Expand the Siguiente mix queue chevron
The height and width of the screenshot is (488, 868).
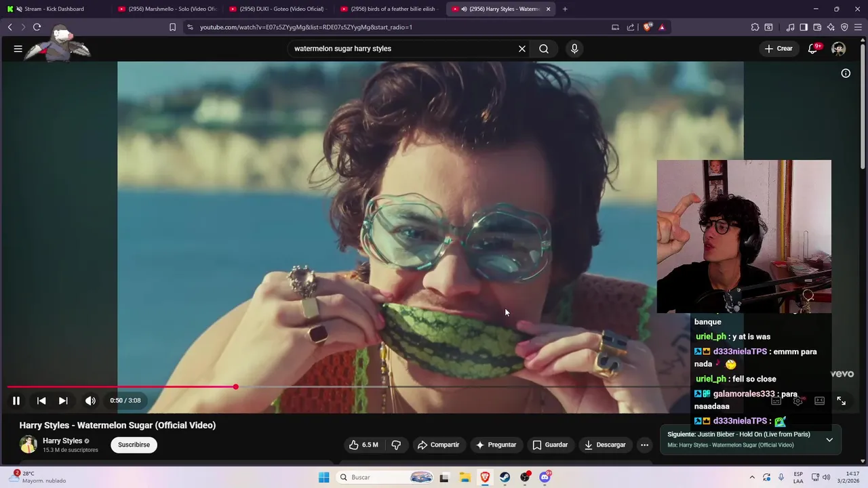pyautogui.click(x=829, y=440)
